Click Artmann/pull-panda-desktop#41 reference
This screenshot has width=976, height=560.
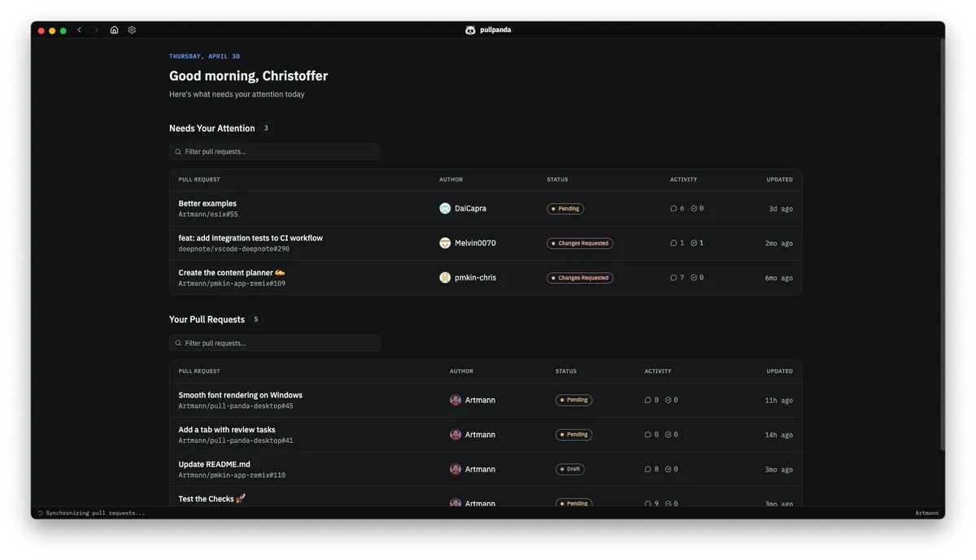coord(236,441)
